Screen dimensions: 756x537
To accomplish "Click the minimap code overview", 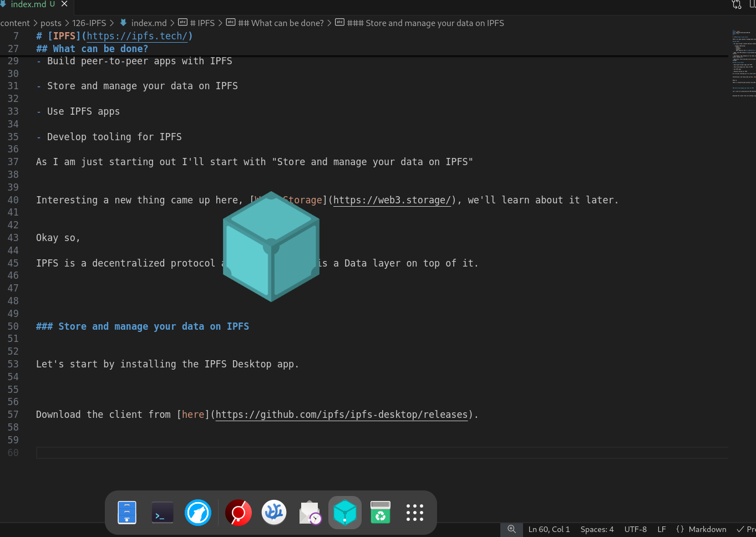I will [743, 64].
